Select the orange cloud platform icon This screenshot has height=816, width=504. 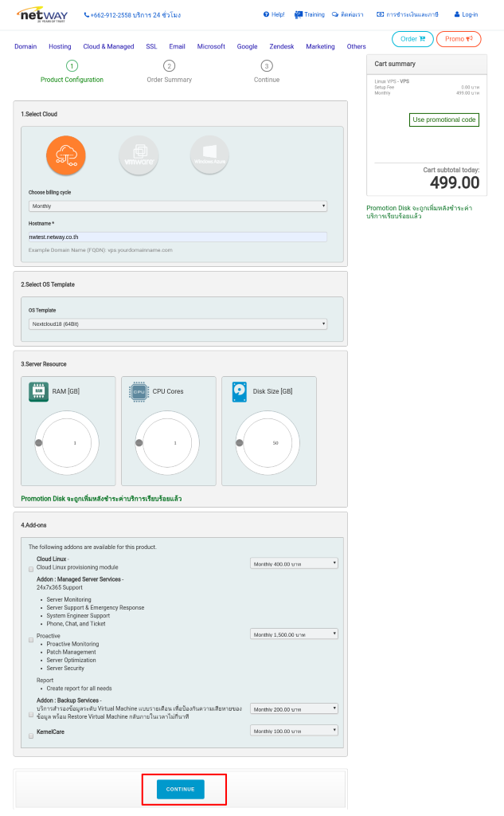[65, 155]
